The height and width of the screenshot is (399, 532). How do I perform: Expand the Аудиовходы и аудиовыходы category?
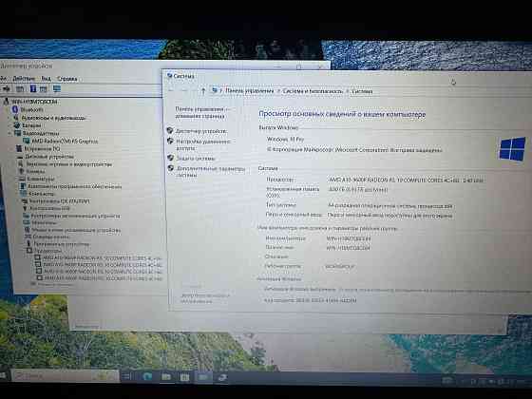pos(9,118)
